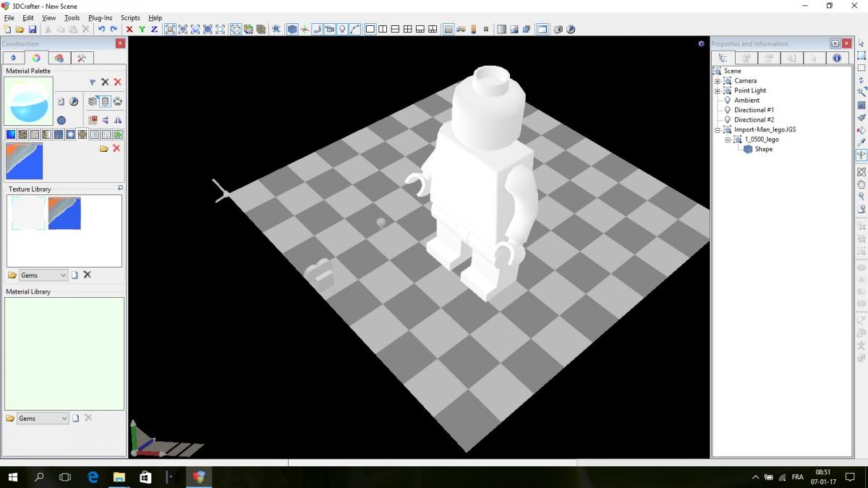Click the new page icon beside Texture Library dropdown

pos(75,275)
